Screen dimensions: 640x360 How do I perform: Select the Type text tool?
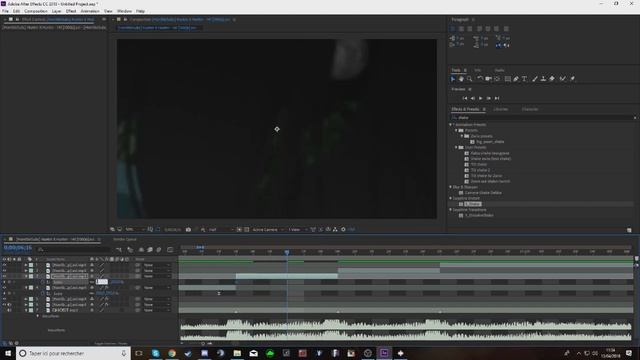pos(524,79)
